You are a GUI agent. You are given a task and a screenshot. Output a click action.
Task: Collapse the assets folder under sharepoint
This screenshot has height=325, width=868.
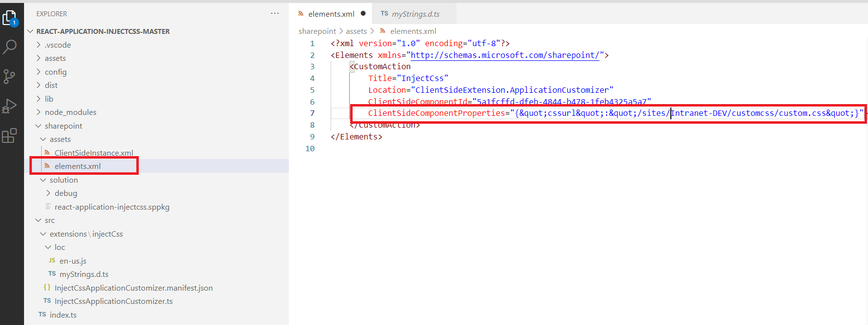60,139
